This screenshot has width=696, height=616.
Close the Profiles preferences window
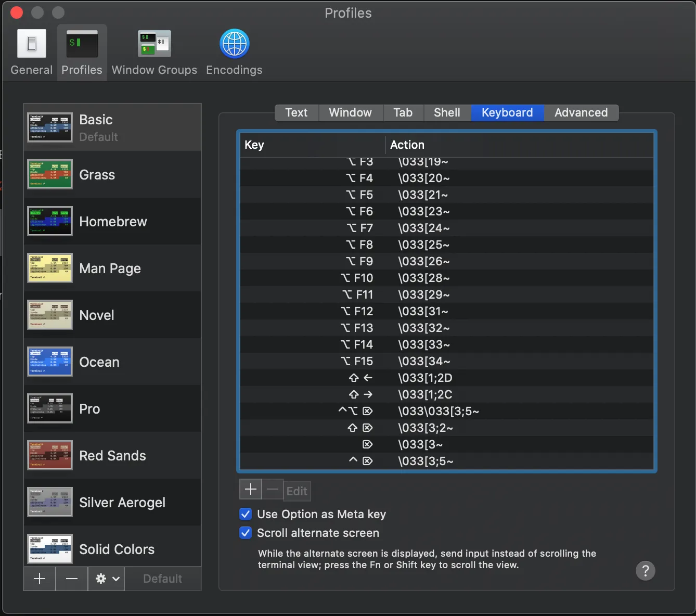point(17,12)
